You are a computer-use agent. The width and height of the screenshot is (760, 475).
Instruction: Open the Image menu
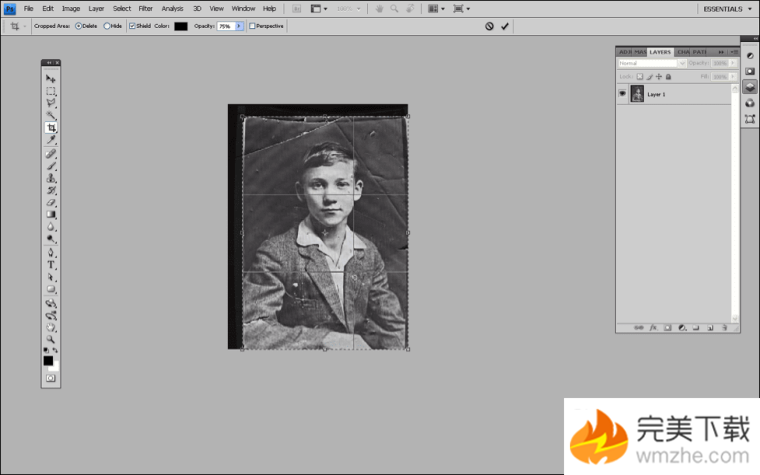(x=71, y=8)
